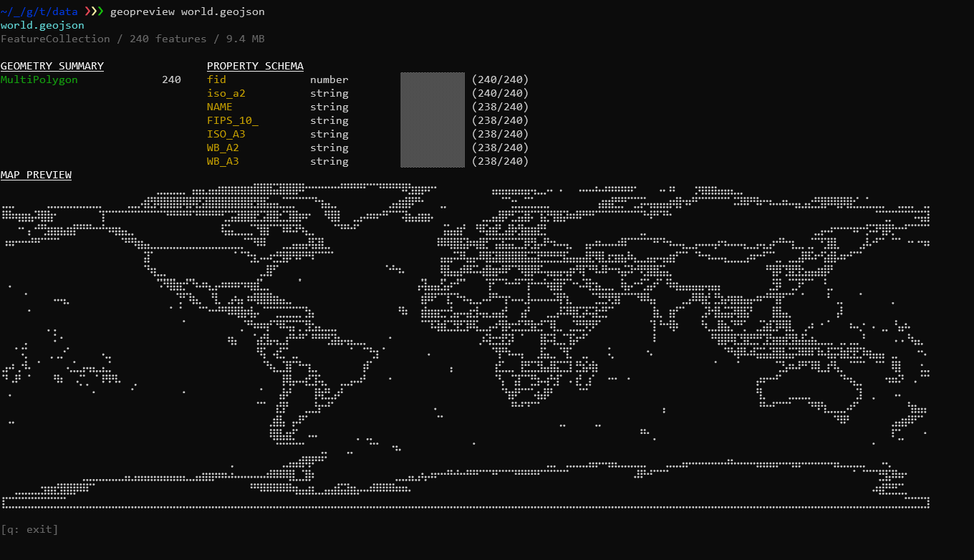Collapse the PROPERTY SCHEMA section
Image resolution: width=974 pixels, height=560 pixels.
tap(255, 65)
